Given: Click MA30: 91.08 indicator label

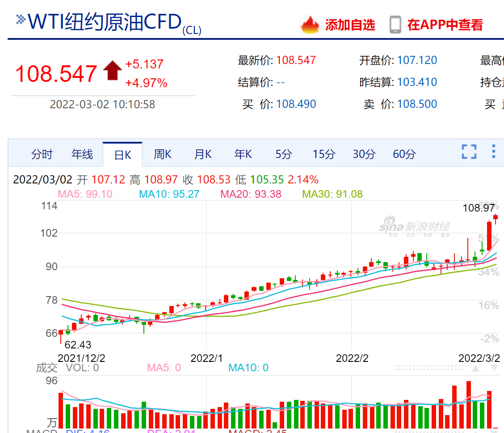Looking at the screenshot, I should [x=332, y=194].
